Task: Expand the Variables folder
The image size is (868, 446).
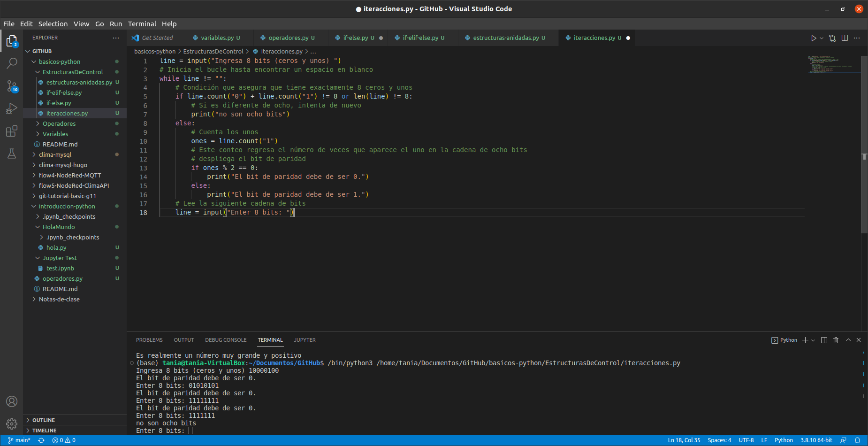Action: (75, 134)
